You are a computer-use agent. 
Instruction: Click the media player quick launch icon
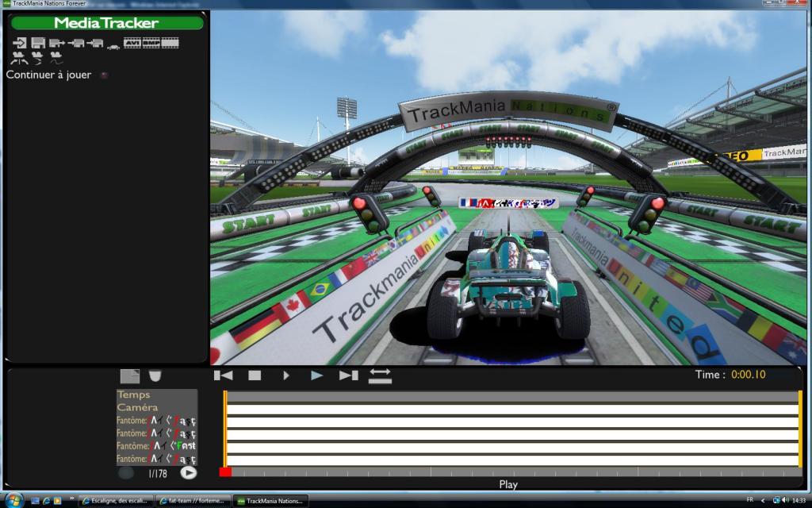point(57,501)
